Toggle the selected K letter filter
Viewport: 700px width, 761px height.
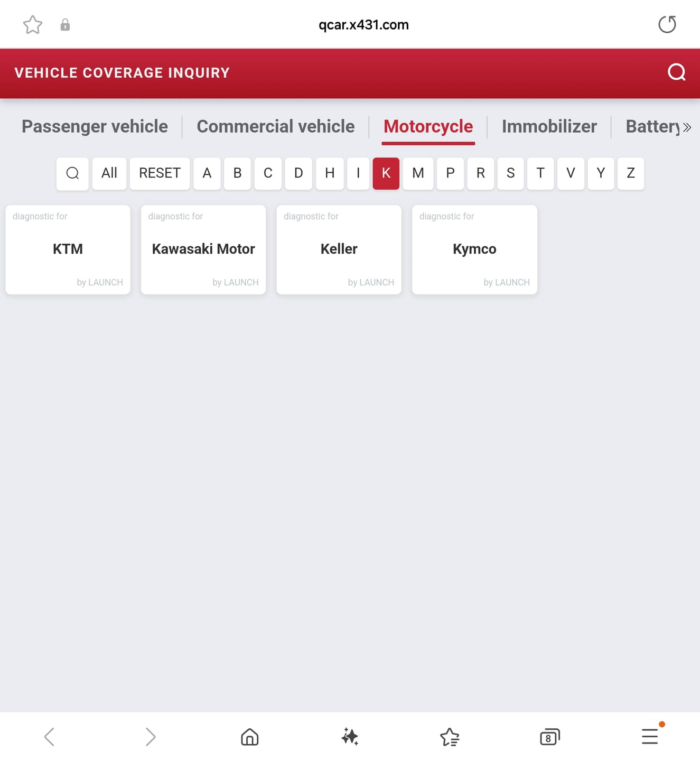click(x=386, y=173)
